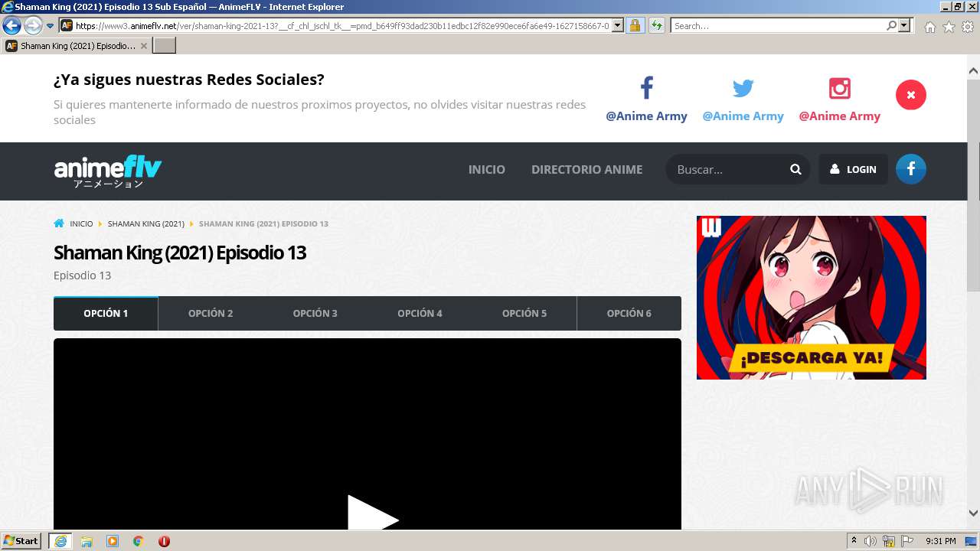
Task: Select the OPCIÓN 6 video tab
Action: point(629,314)
